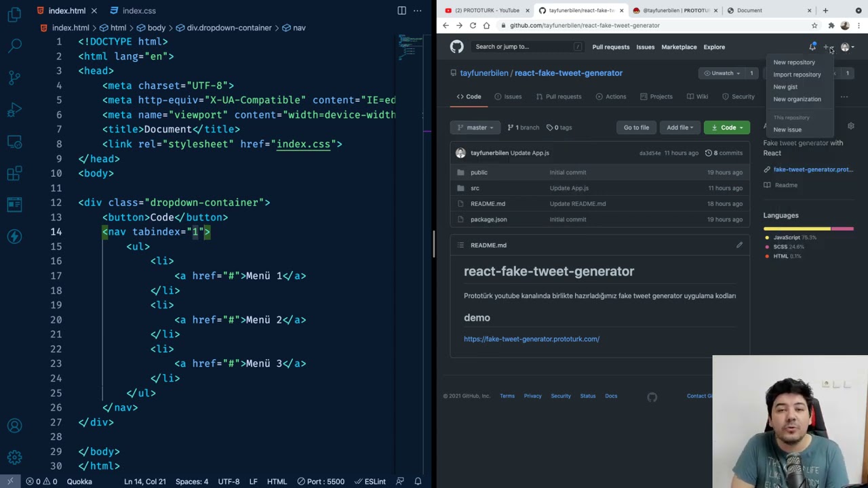The width and height of the screenshot is (868, 488).
Task: Close the index.html editor tab
Action: [94, 10]
